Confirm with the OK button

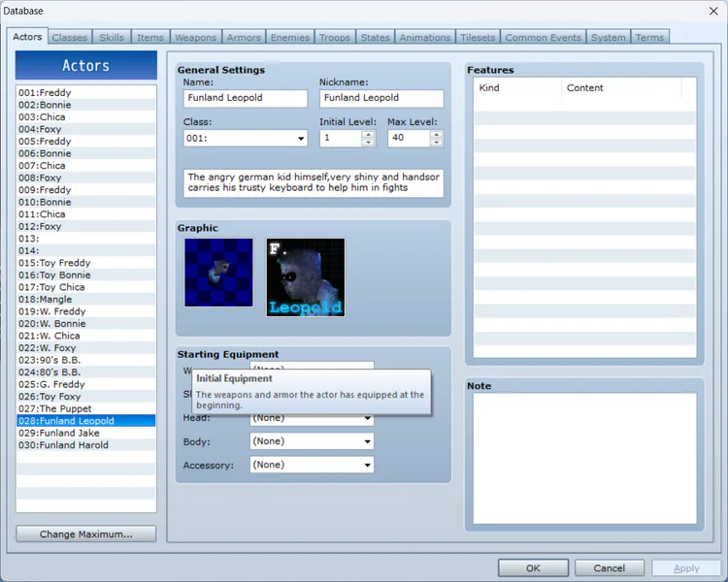(x=533, y=568)
